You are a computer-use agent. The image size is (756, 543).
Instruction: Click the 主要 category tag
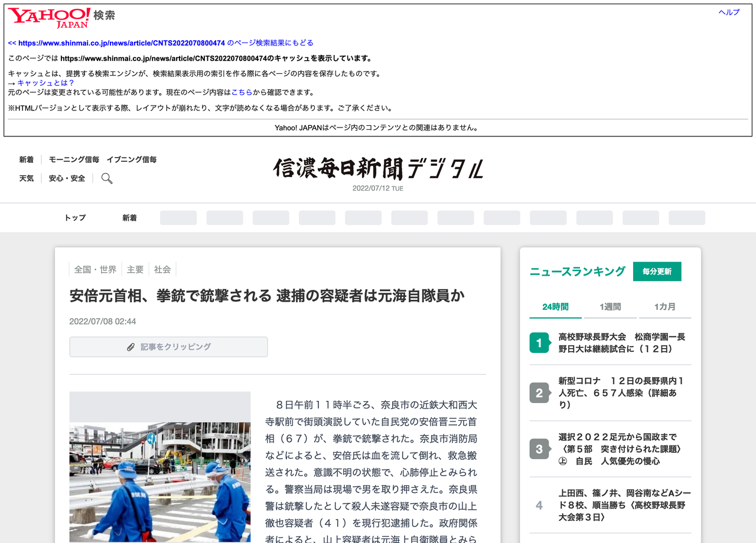pos(135,270)
